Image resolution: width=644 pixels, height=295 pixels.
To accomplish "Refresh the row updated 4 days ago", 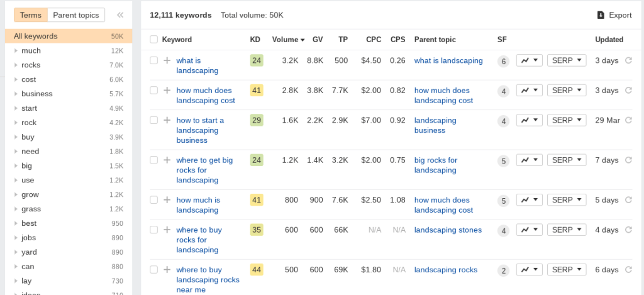I will click(628, 230).
